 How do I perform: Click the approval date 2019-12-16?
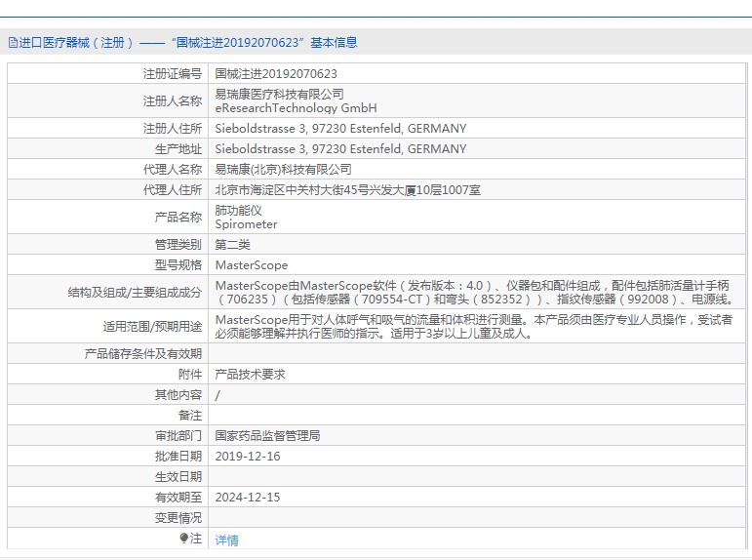click(248, 457)
